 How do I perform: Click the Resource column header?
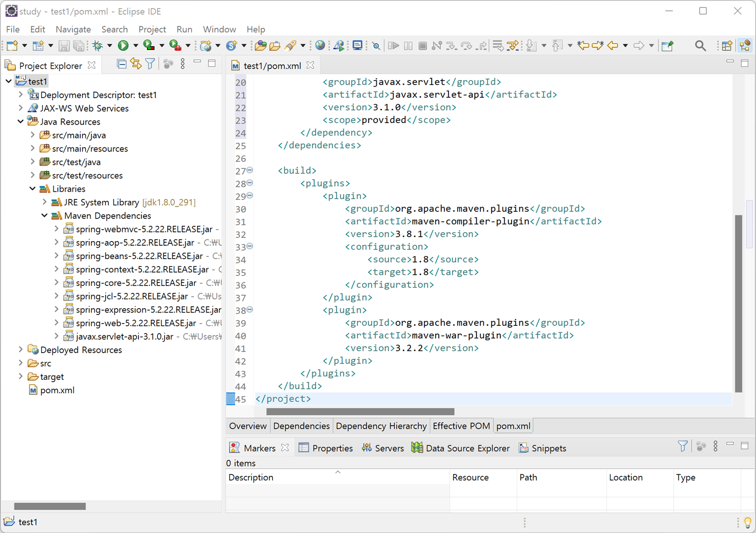483,478
